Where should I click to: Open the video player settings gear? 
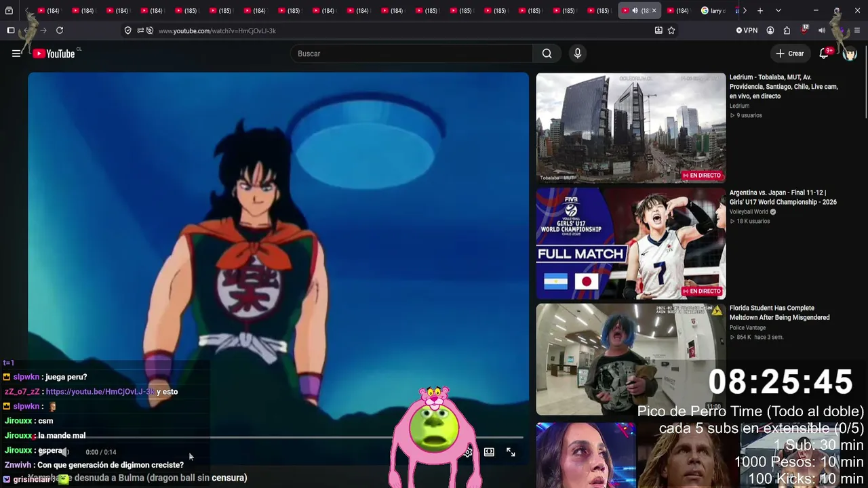pos(467,452)
